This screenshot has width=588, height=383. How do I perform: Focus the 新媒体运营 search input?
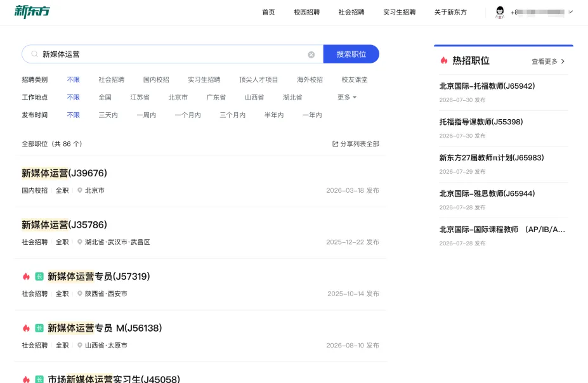(x=173, y=55)
